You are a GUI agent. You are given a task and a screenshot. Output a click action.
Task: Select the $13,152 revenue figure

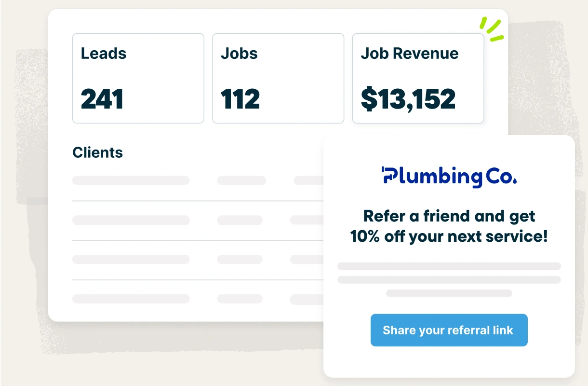click(408, 99)
